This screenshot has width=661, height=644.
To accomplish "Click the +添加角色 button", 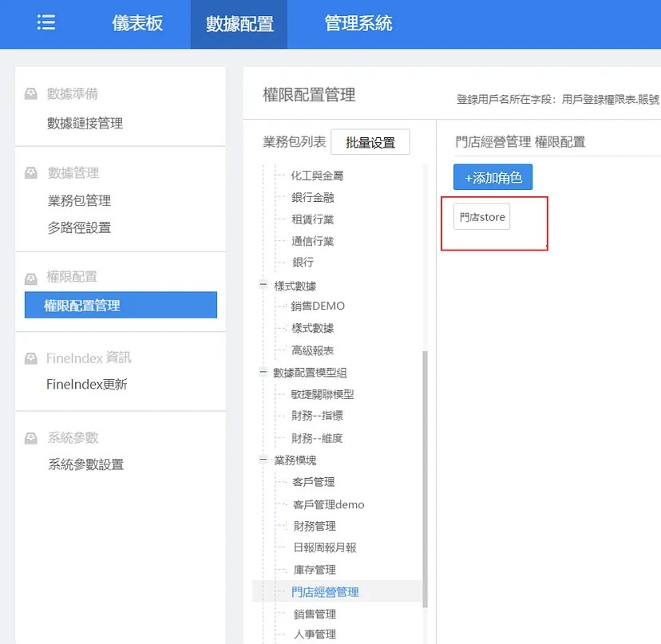I will pyautogui.click(x=493, y=177).
